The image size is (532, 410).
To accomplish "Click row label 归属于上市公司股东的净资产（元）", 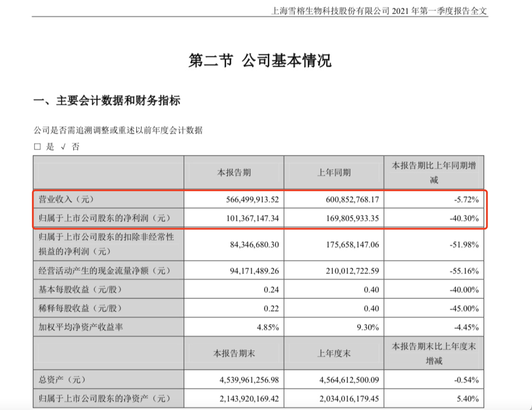I will (105, 398).
